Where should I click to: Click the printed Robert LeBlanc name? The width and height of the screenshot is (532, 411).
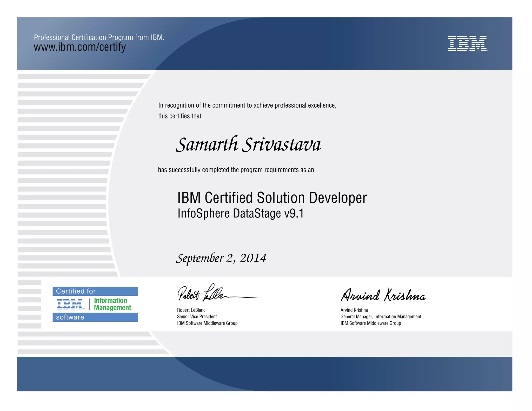pyautogui.click(x=191, y=310)
